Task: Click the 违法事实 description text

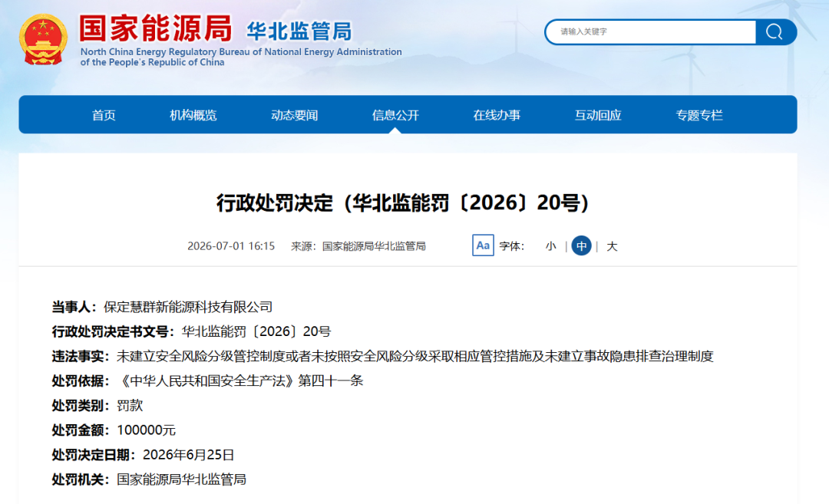Action: pyautogui.click(x=415, y=357)
